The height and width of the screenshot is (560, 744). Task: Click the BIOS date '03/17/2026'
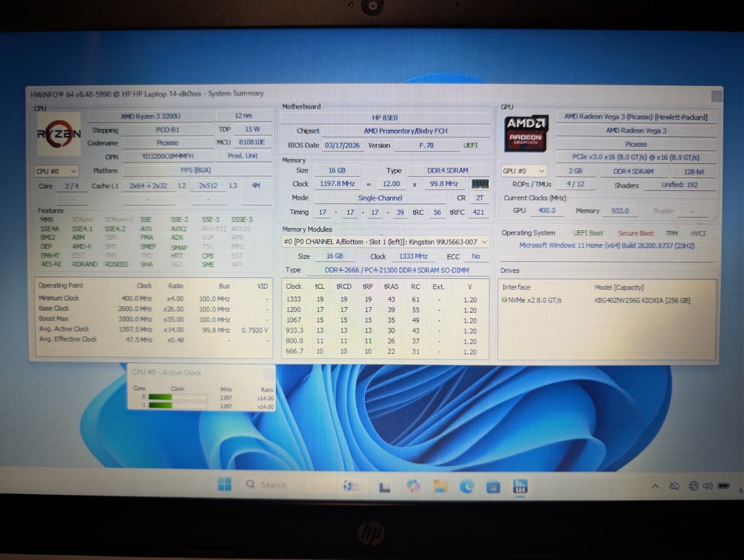342,145
